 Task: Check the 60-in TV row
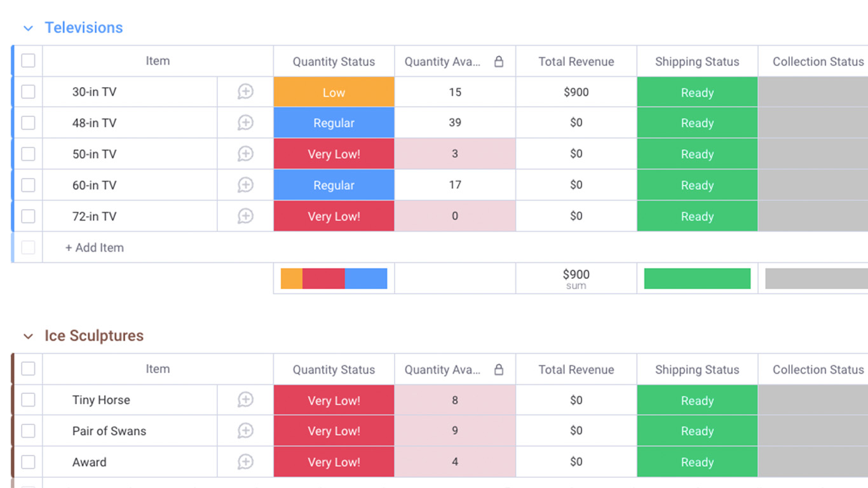click(28, 185)
